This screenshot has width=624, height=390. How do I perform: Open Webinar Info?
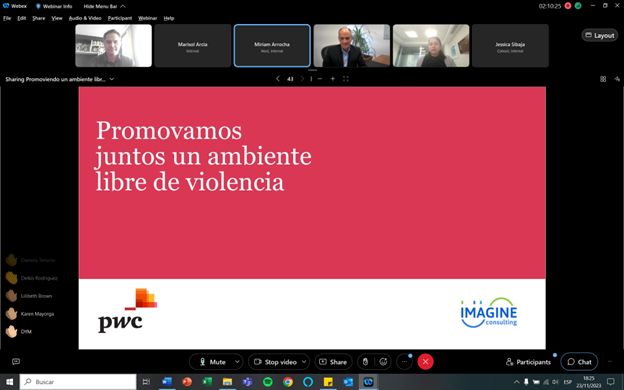click(54, 6)
